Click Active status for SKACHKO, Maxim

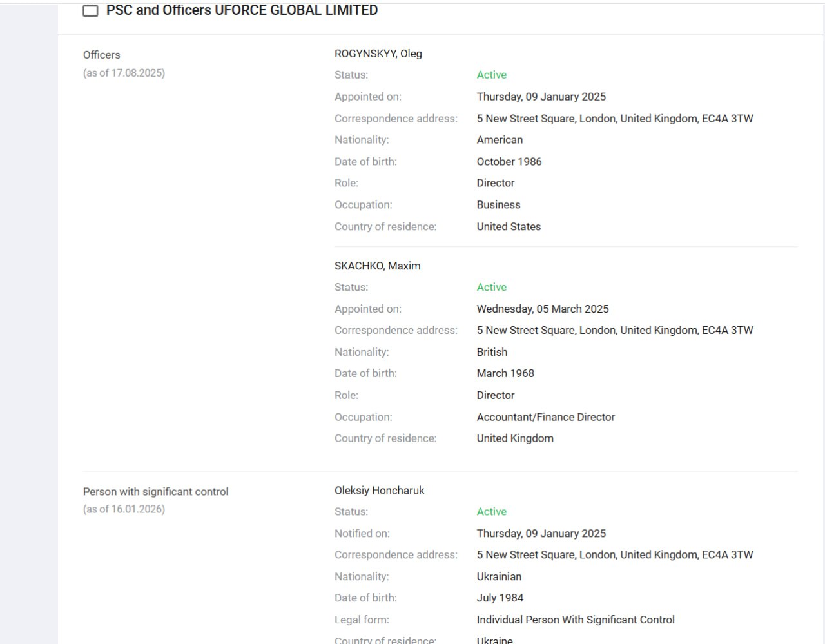[492, 287]
